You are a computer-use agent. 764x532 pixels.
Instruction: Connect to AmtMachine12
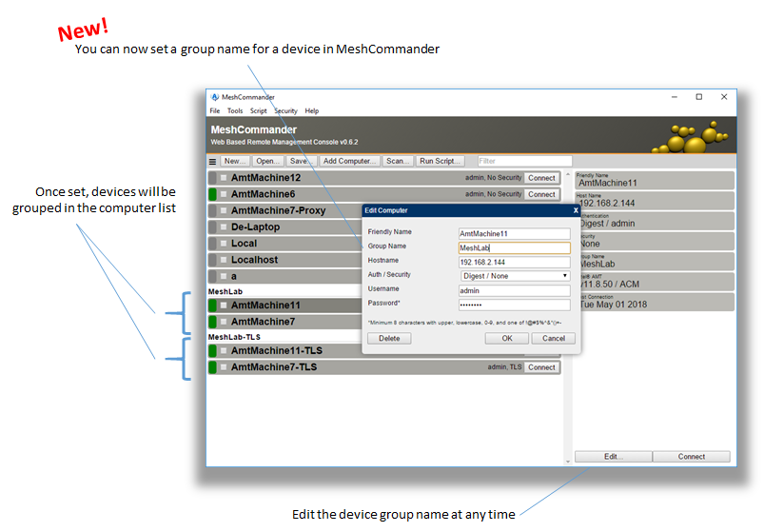pyautogui.click(x=541, y=178)
